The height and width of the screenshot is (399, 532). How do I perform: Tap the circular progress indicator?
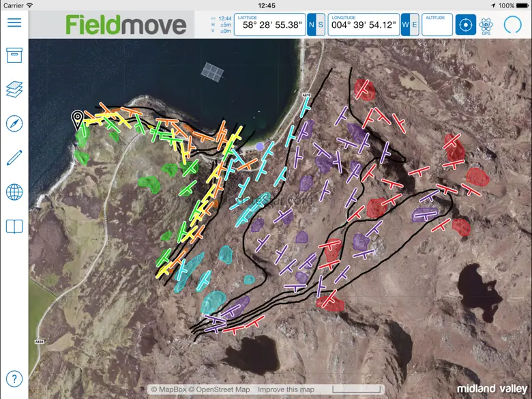pyautogui.click(x=512, y=25)
